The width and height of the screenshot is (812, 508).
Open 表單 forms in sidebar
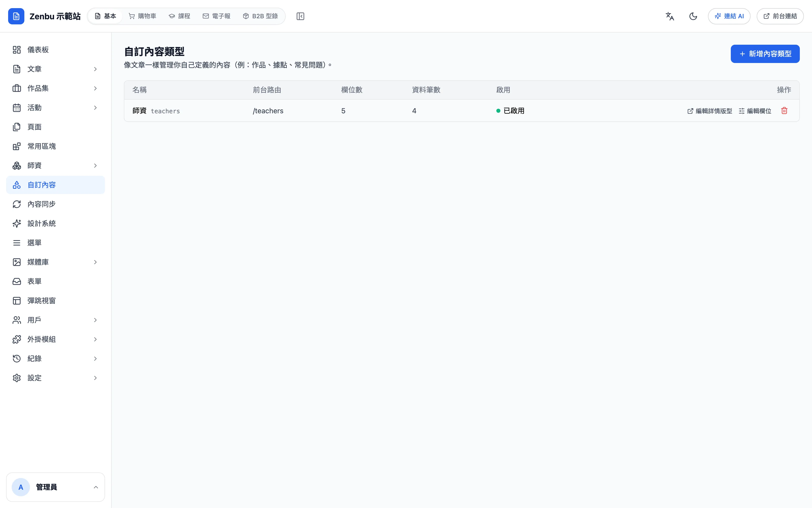tap(55, 281)
